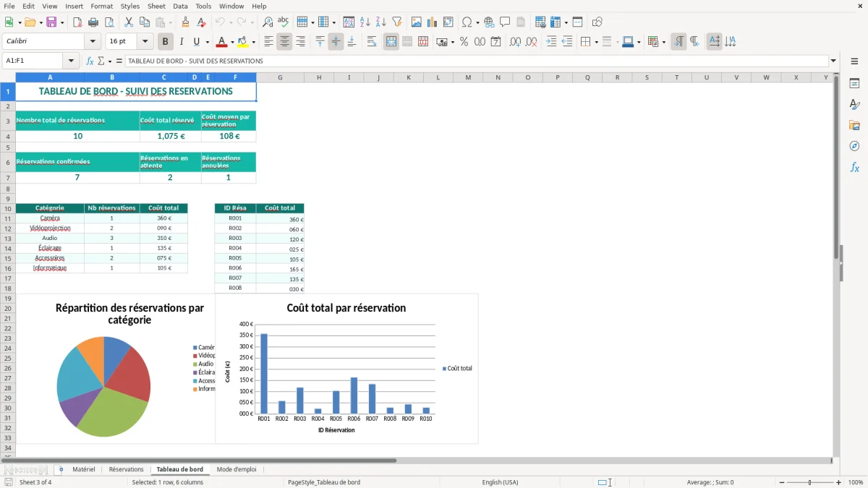Screen dimensions: 868x488
Task: Click row 10 header
Action: pyautogui.click(x=8, y=208)
